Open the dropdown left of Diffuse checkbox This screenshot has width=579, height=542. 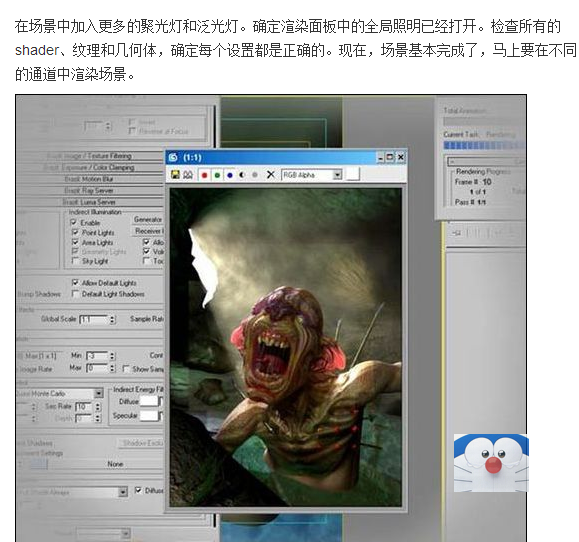click(x=123, y=492)
